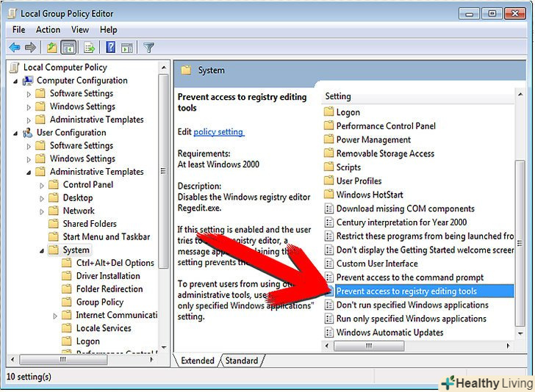Click the Up one level folder icon
535x392 pixels.
[52, 48]
